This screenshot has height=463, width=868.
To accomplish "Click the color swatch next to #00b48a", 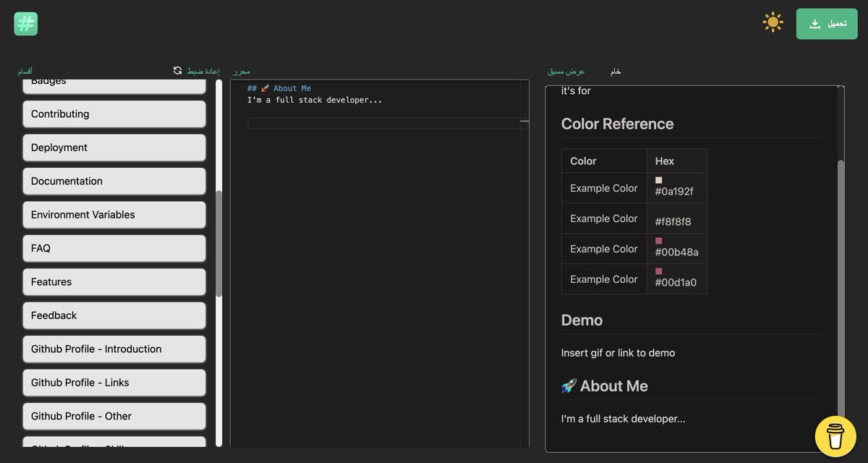I will click(x=659, y=241).
